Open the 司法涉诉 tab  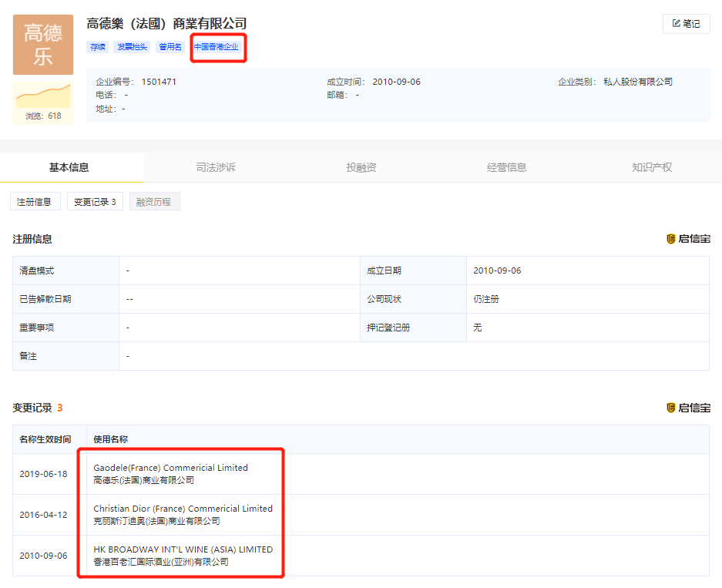tap(216, 167)
